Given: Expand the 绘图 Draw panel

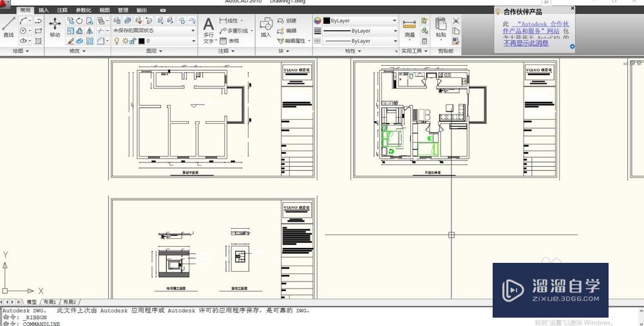Looking at the screenshot, I should tap(21, 51).
